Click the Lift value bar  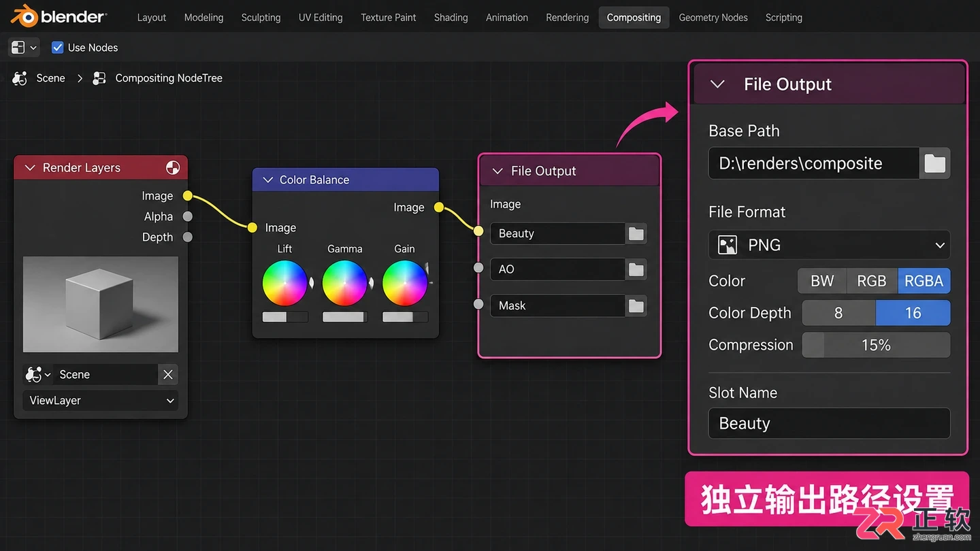[284, 317]
